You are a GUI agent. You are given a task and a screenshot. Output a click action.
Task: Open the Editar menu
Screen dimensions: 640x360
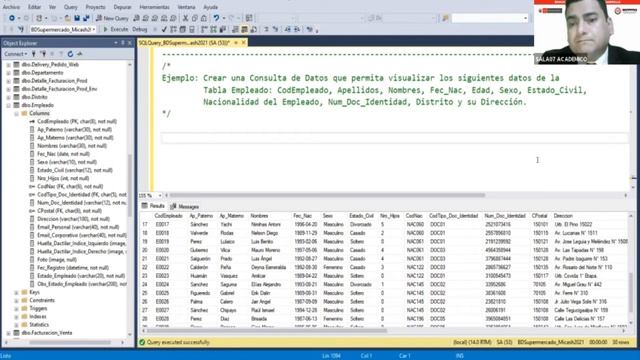(x=34, y=7)
